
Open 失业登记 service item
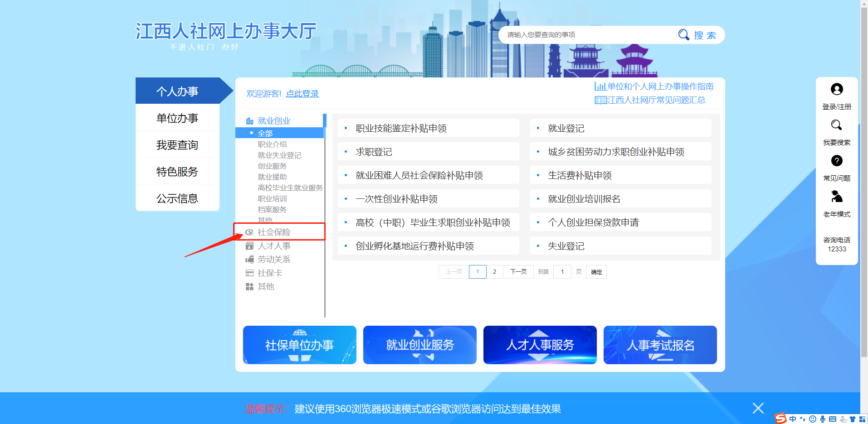[566, 246]
